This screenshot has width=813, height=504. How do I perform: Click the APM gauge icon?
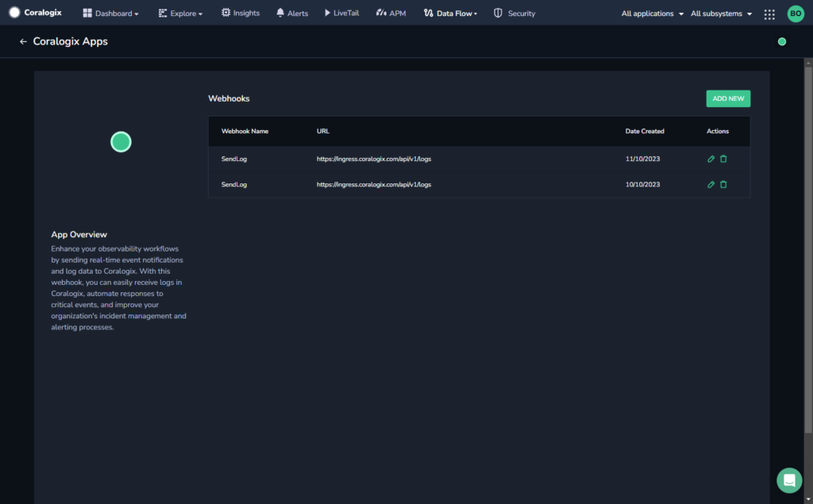[x=381, y=13]
